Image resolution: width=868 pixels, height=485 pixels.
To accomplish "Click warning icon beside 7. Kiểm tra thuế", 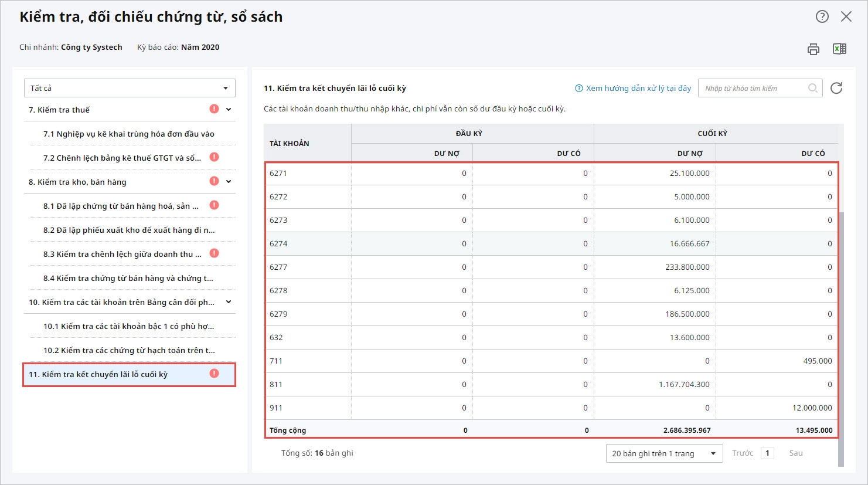I will [214, 108].
